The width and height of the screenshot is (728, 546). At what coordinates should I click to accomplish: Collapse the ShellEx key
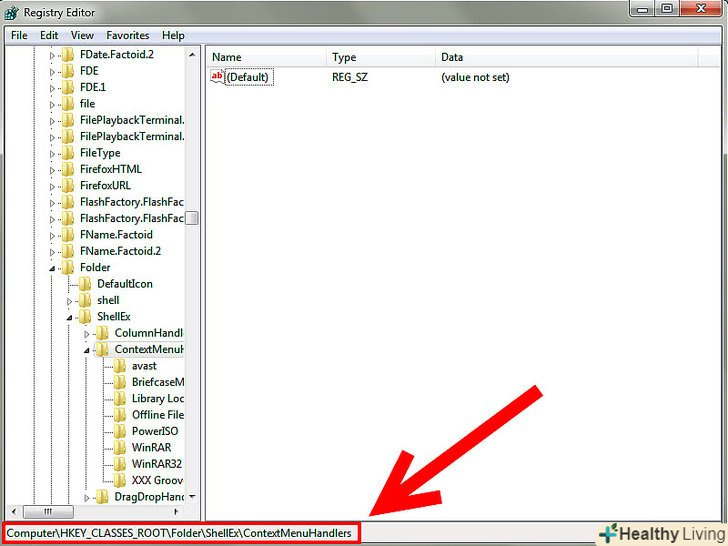click(x=70, y=318)
